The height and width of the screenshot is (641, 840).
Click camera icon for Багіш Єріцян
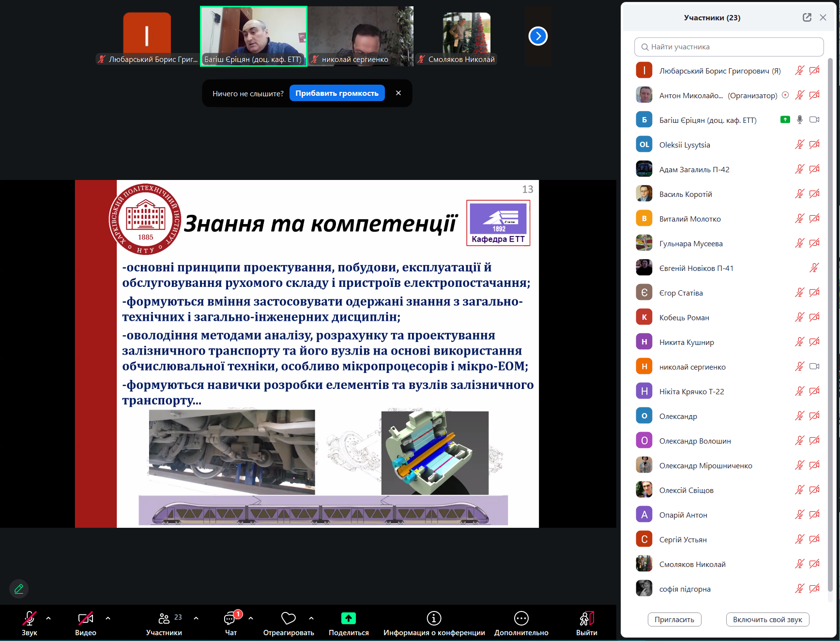[x=815, y=120]
